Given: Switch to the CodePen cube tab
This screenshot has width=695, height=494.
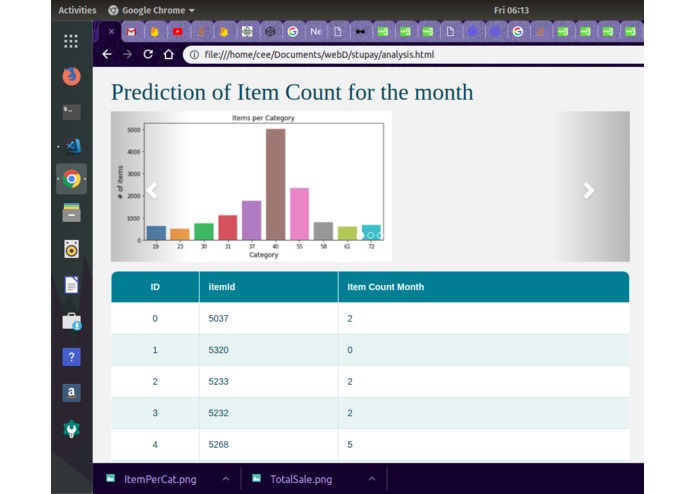Looking at the screenshot, I should (x=270, y=31).
